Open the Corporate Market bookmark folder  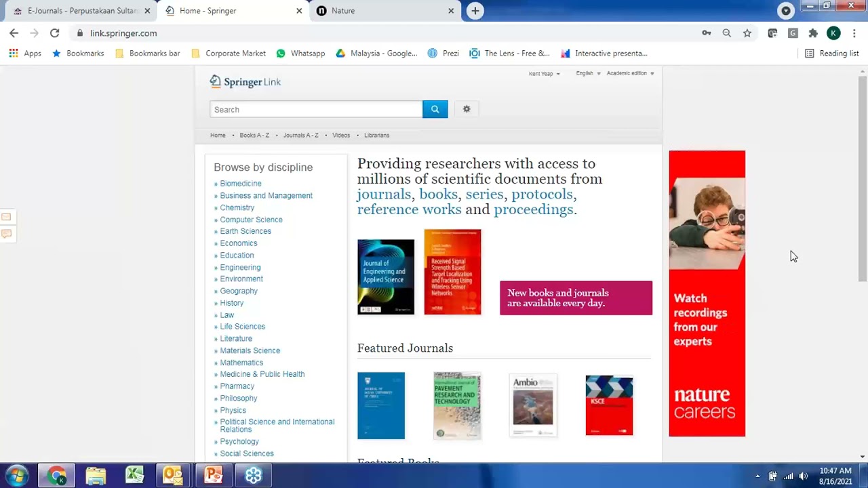[x=229, y=54]
